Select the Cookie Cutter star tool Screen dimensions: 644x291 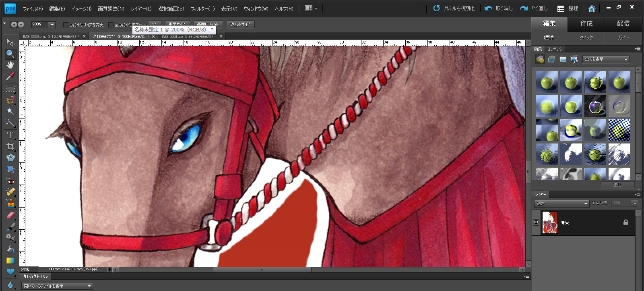10,158
